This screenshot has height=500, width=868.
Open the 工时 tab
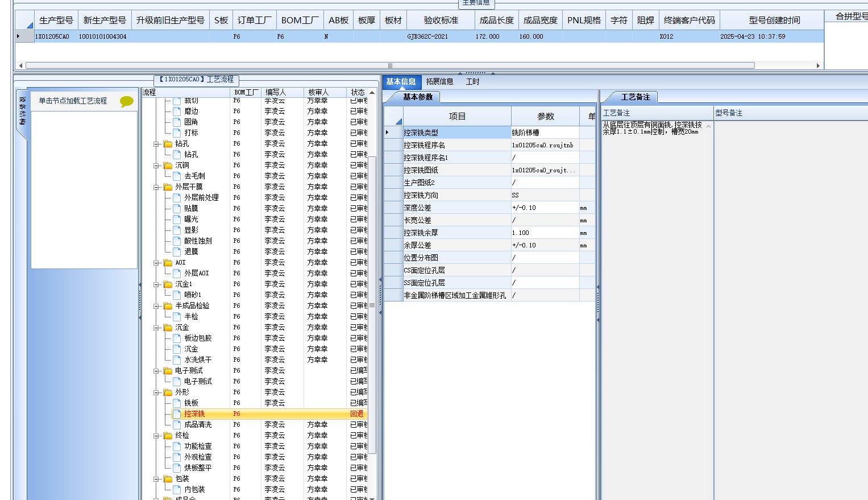pos(473,81)
